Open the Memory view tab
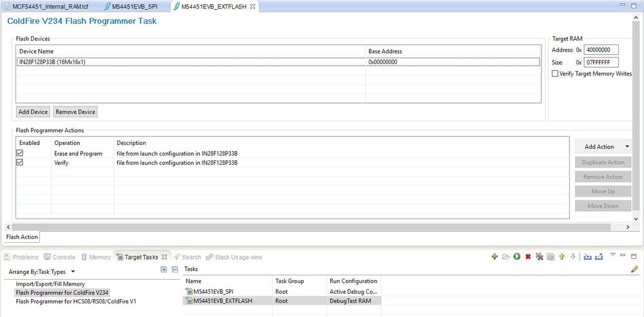Image resolution: width=644 pixels, height=317 pixels. 96,257
